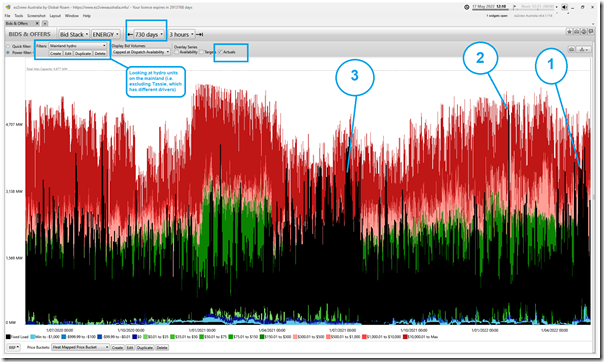Open the Window menu
This screenshot has height=362, width=604.
72,16
